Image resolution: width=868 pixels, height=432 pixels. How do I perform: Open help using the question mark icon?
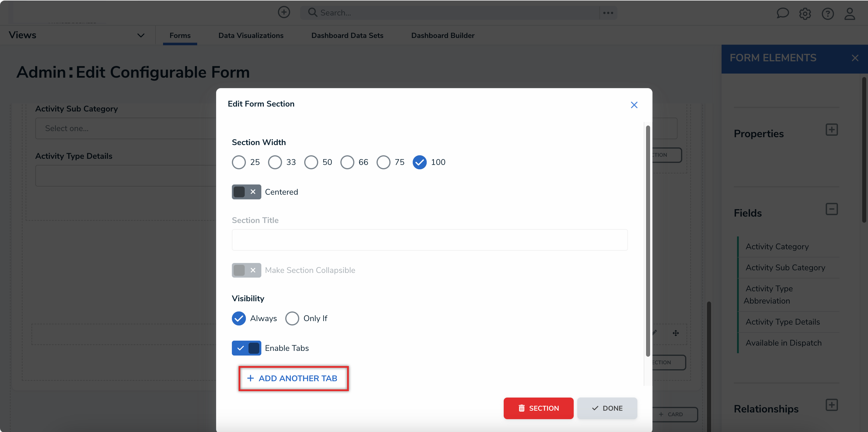pos(828,13)
